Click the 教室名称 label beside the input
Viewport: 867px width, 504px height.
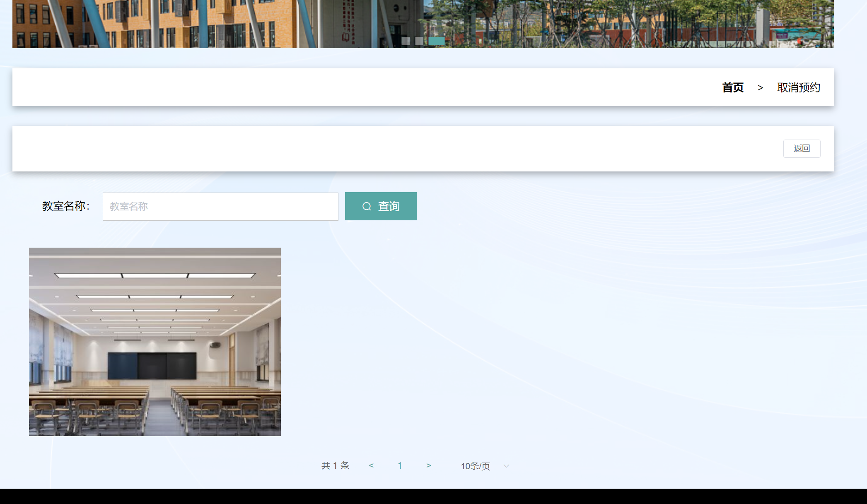(66, 206)
